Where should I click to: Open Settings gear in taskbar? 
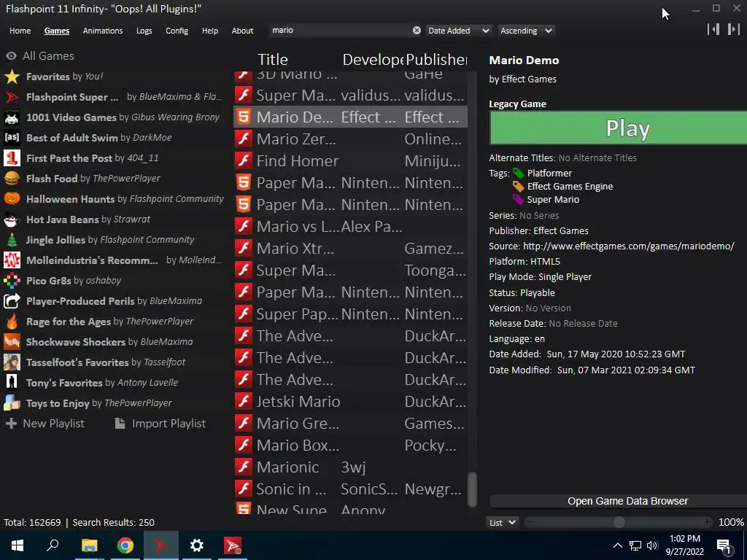[x=196, y=545]
